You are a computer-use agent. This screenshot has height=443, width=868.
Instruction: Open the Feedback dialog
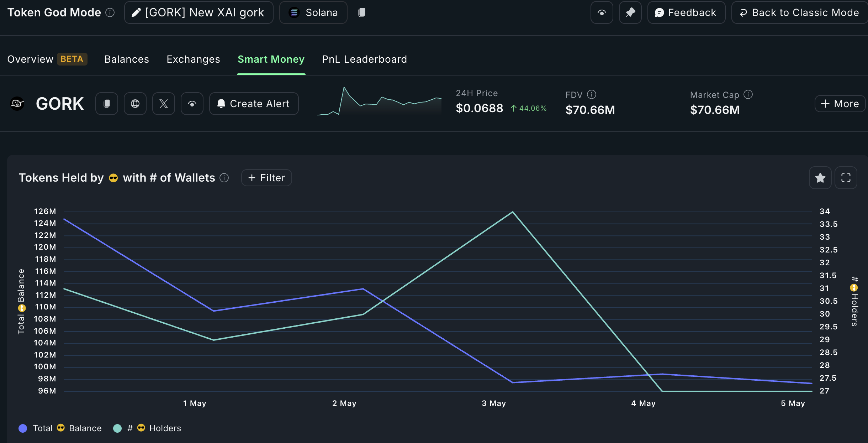tap(686, 12)
